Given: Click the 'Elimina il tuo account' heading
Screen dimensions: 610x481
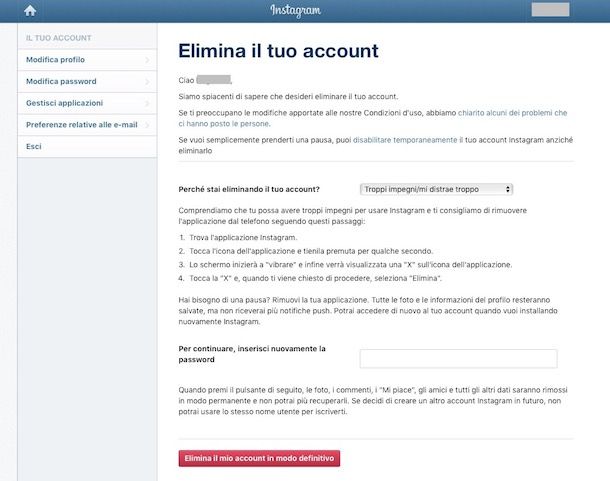Looking at the screenshot, I should pyautogui.click(x=277, y=50).
